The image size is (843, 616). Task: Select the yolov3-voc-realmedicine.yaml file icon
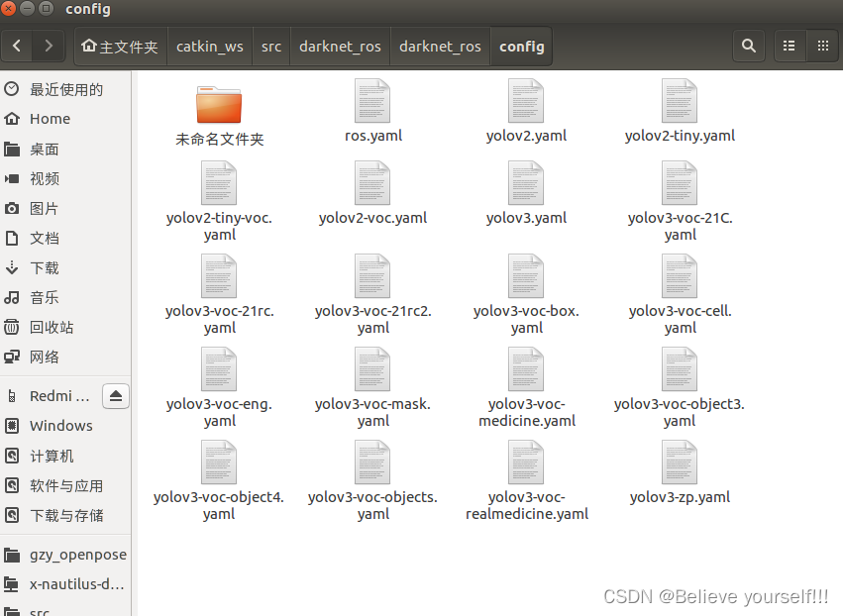(526, 462)
